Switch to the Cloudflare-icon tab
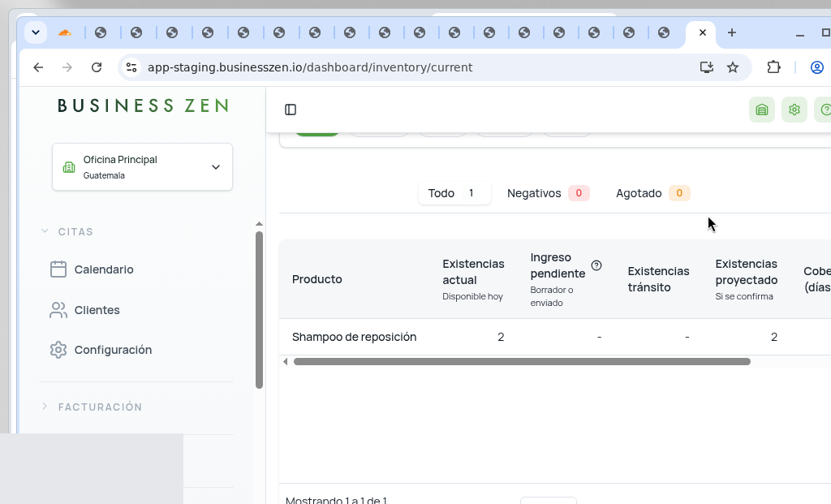Viewport: 831px width, 504px height. [65, 32]
